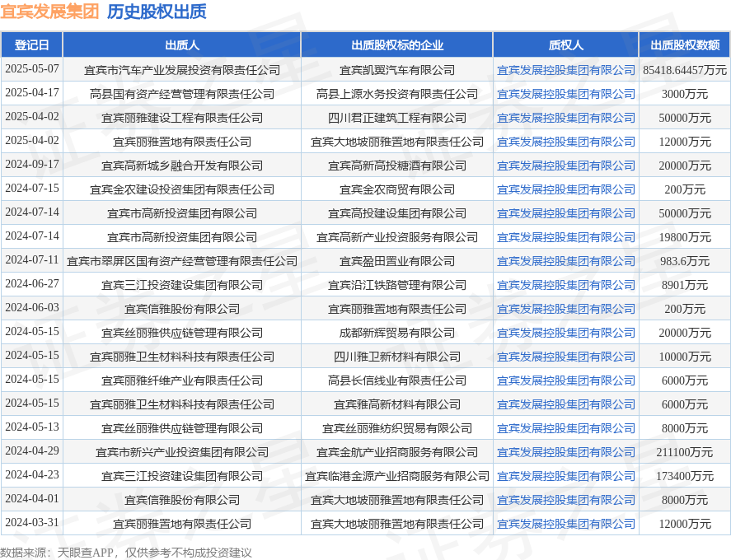Select company 成都新辉贸易有限公司
Screen dimensions: 731x560
coord(397,333)
